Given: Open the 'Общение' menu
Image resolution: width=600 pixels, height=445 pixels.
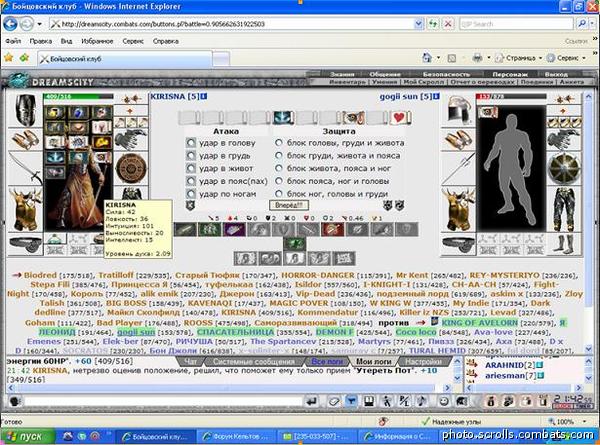Looking at the screenshot, I should [x=385, y=74].
